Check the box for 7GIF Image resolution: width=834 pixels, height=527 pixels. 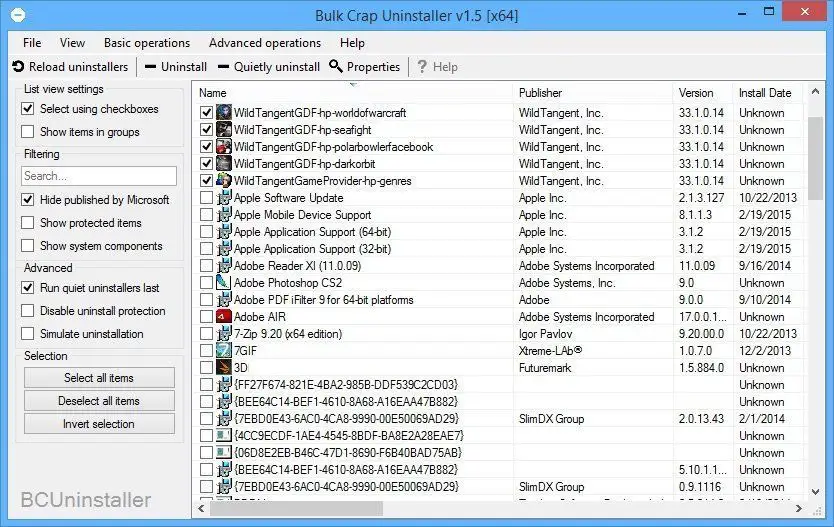pos(206,351)
